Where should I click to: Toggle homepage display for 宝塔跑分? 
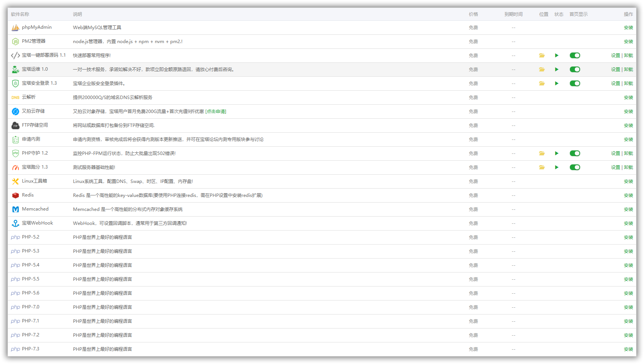[x=575, y=167]
